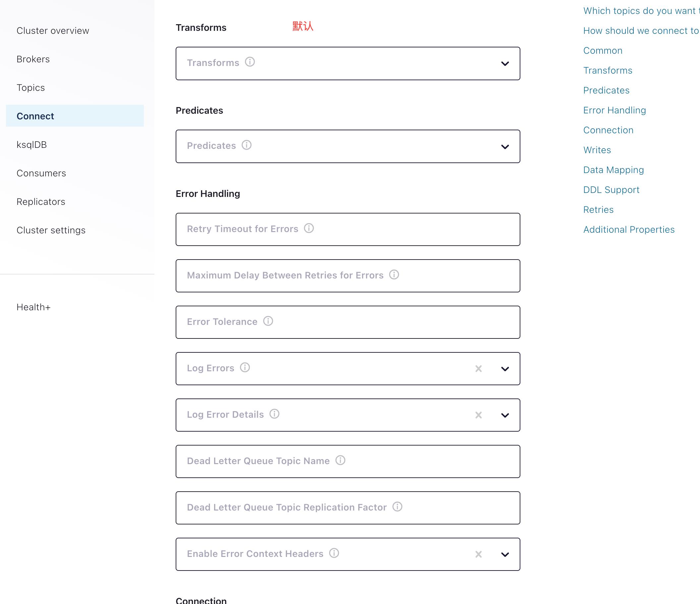Expand the Predicates dropdown arrow

[505, 147]
